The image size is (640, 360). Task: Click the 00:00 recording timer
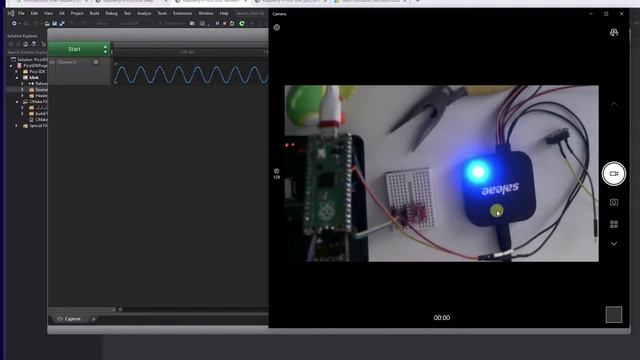(x=442, y=318)
